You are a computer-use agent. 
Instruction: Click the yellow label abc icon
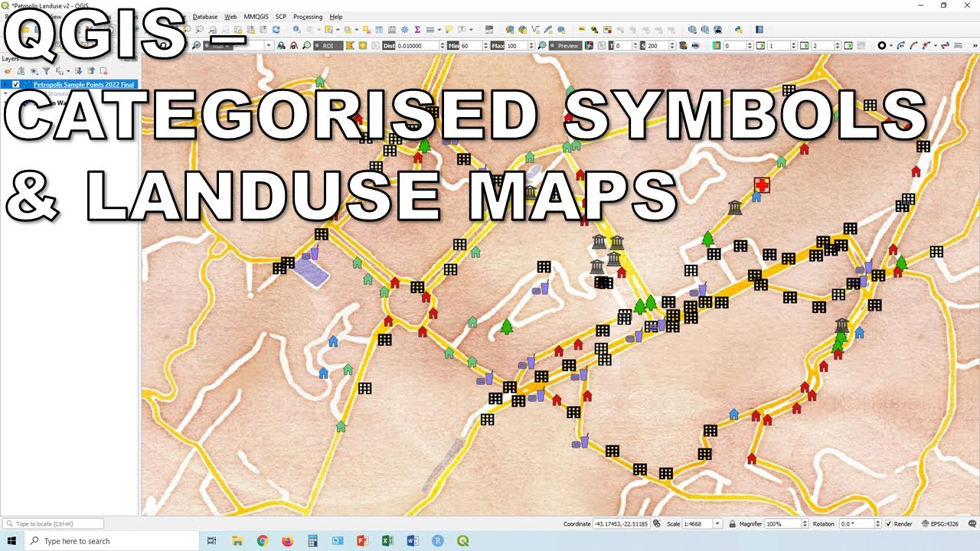pos(581,29)
